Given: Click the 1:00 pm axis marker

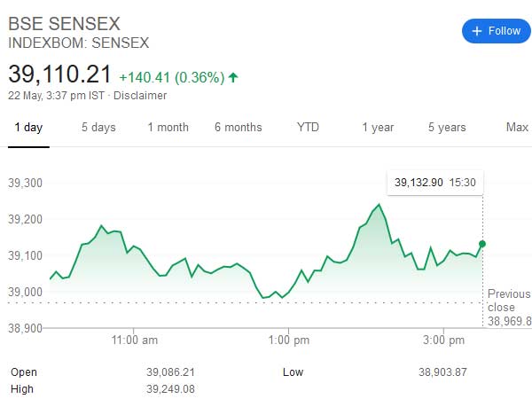Looking at the screenshot, I should [x=289, y=340].
